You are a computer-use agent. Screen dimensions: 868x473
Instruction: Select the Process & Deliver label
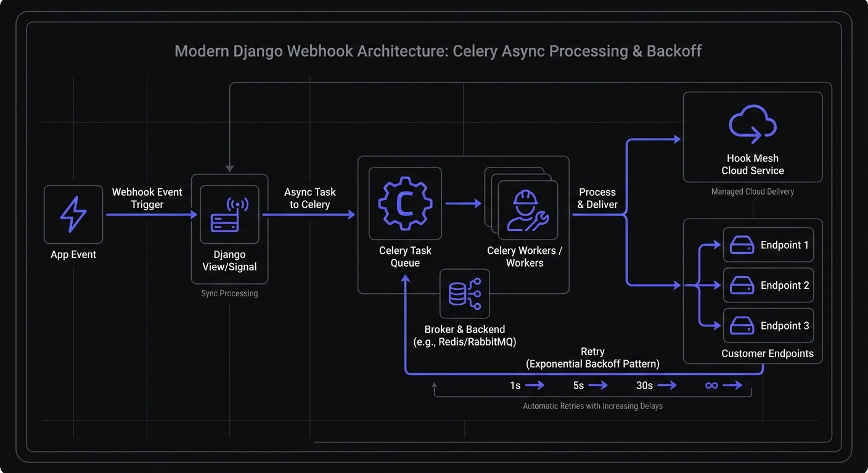(597, 198)
